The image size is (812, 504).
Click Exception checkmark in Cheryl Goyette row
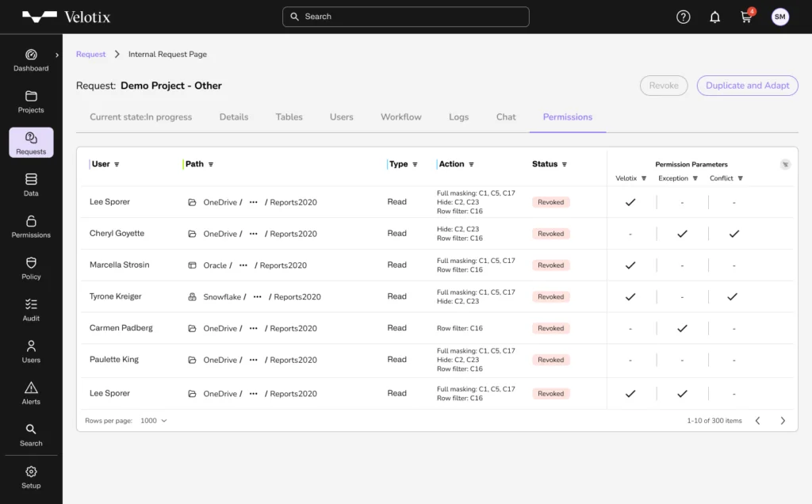pos(683,234)
